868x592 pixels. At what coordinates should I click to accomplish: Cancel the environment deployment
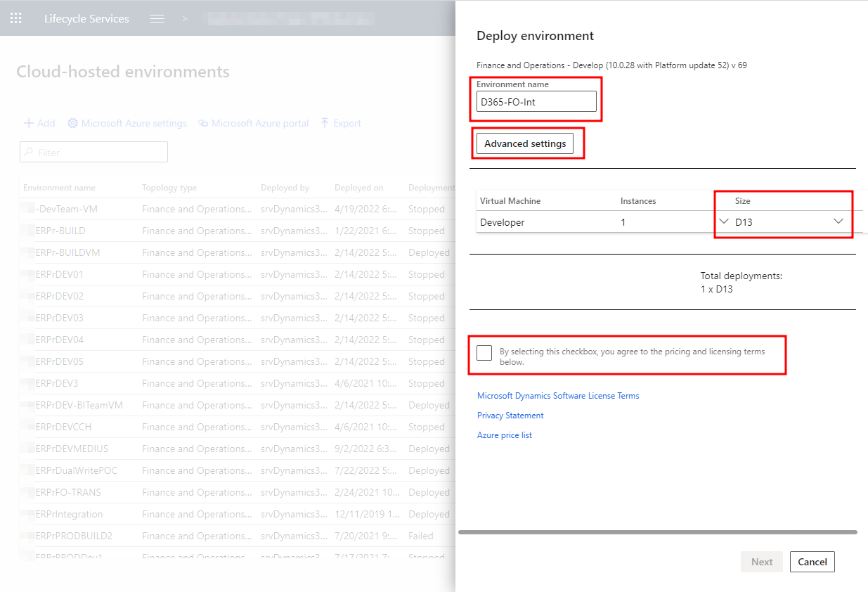[x=812, y=562]
